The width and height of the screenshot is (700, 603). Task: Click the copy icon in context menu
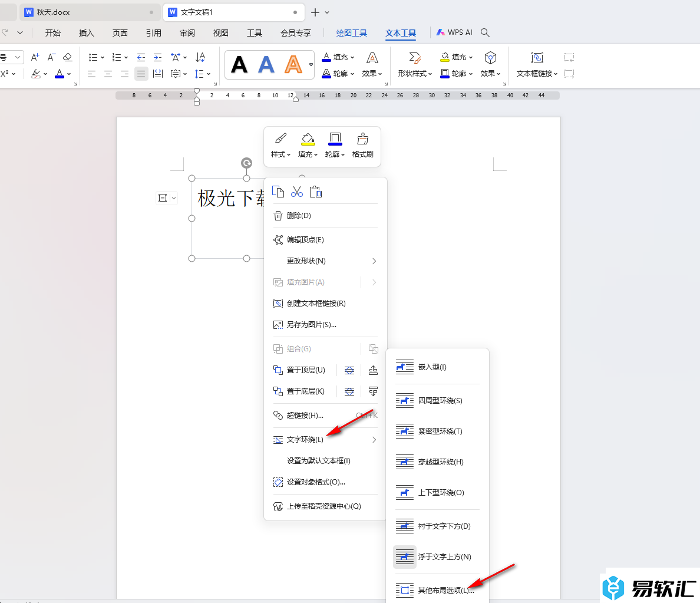(x=278, y=192)
